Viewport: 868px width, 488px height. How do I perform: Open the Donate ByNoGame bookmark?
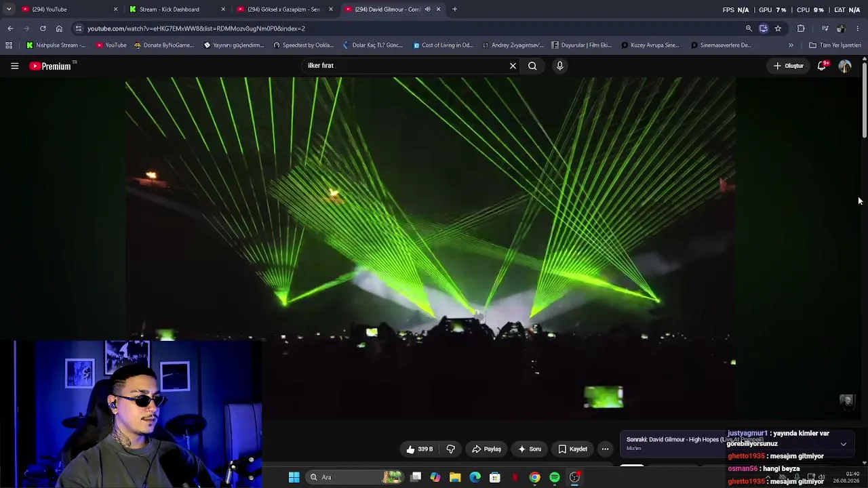[164, 45]
